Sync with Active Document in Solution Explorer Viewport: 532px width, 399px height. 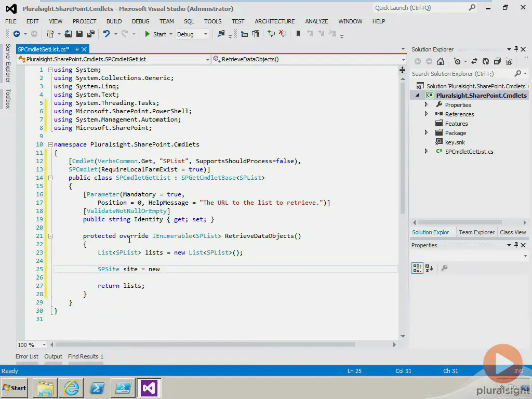(x=474, y=61)
